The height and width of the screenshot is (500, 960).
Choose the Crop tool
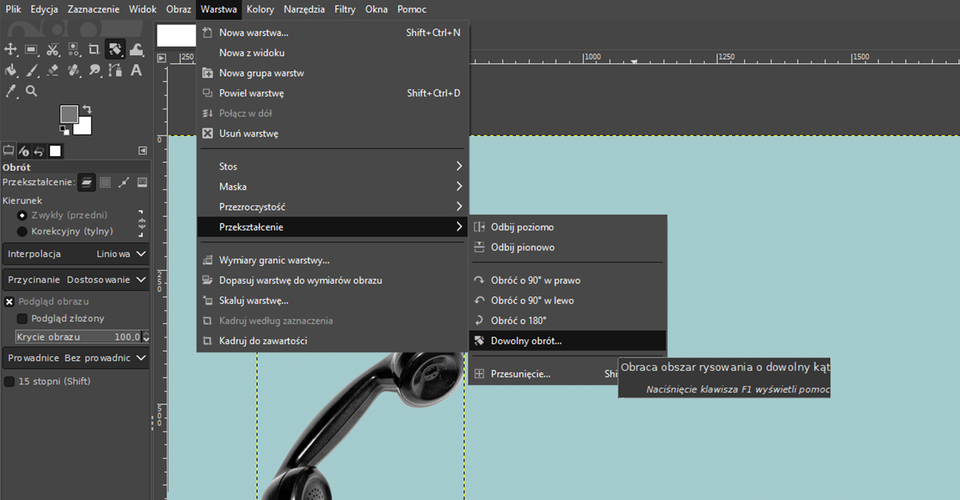coord(94,49)
